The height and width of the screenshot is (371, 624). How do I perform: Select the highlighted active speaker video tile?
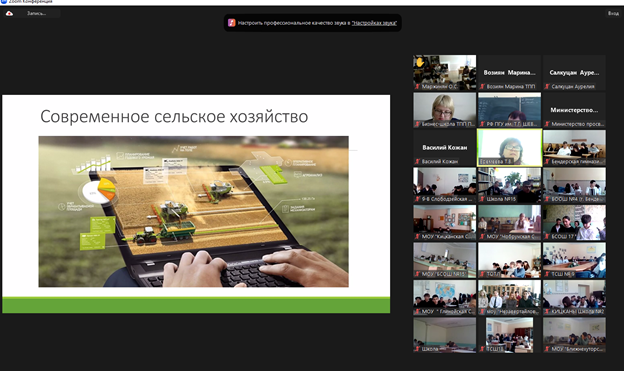click(509, 147)
